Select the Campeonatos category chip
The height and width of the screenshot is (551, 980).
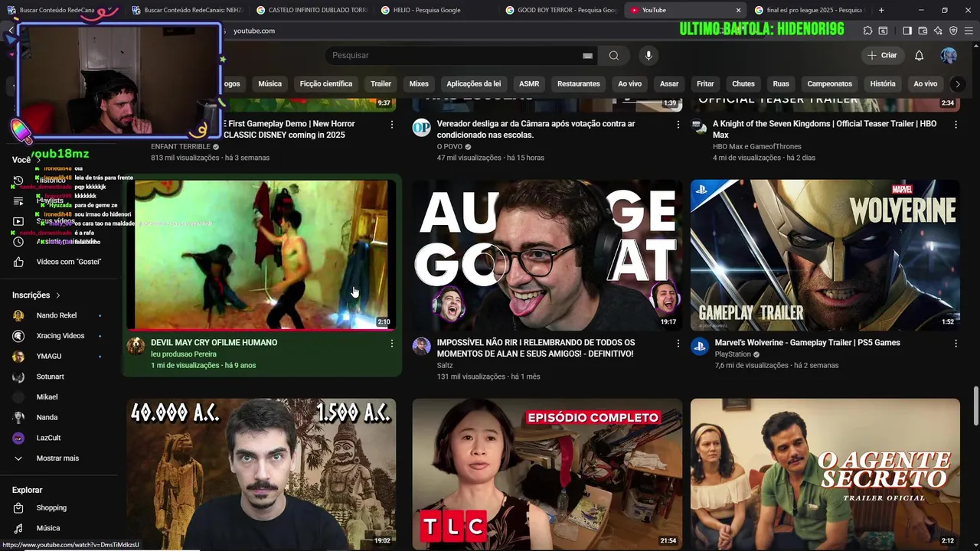click(x=829, y=84)
